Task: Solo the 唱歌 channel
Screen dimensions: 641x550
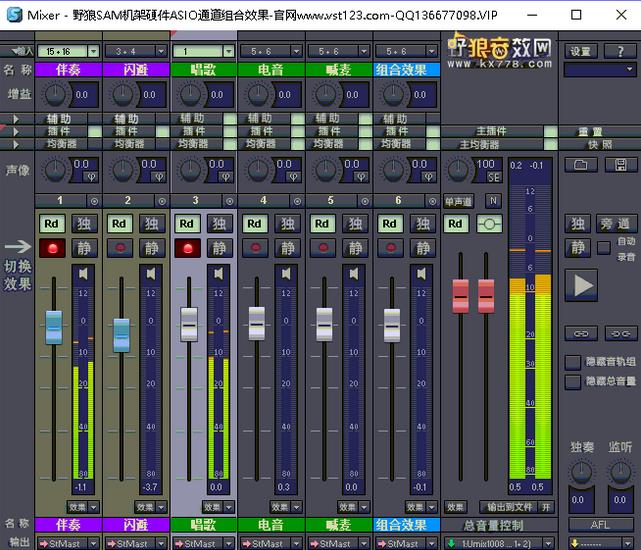Action: [220, 224]
